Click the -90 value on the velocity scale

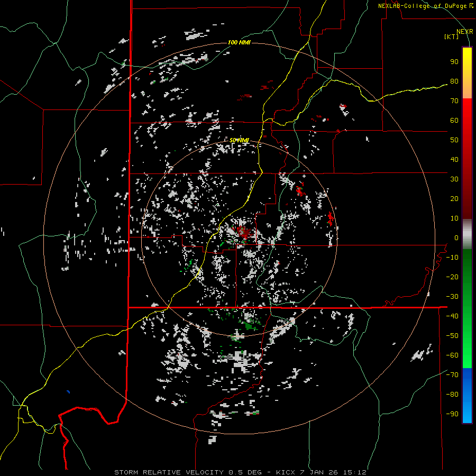452,414
